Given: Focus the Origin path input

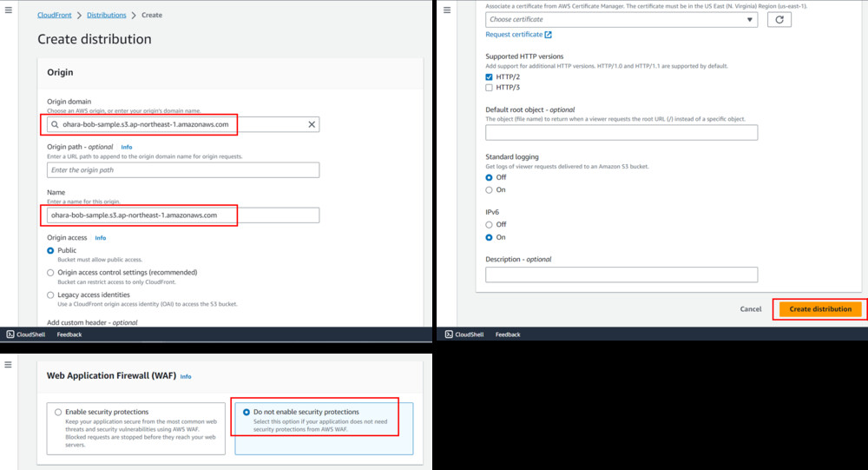Looking at the screenshot, I should pyautogui.click(x=183, y=170).
